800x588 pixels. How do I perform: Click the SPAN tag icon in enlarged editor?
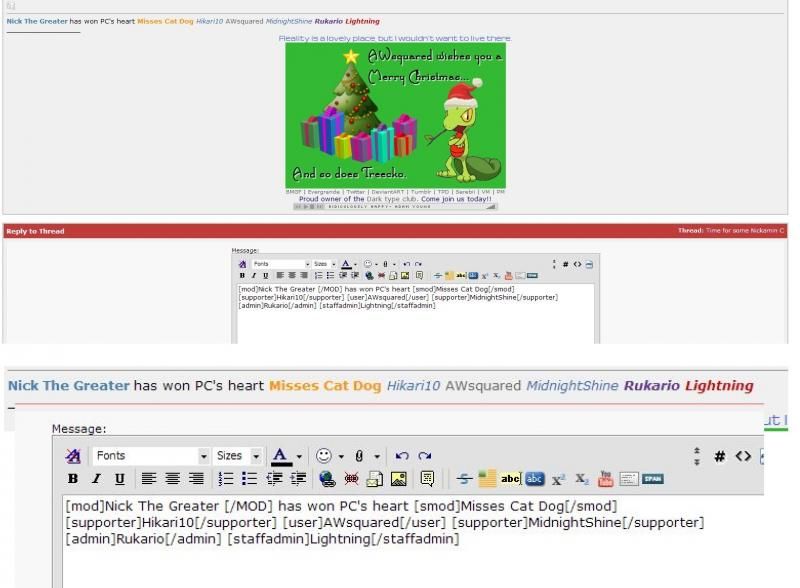click(653, 479)
